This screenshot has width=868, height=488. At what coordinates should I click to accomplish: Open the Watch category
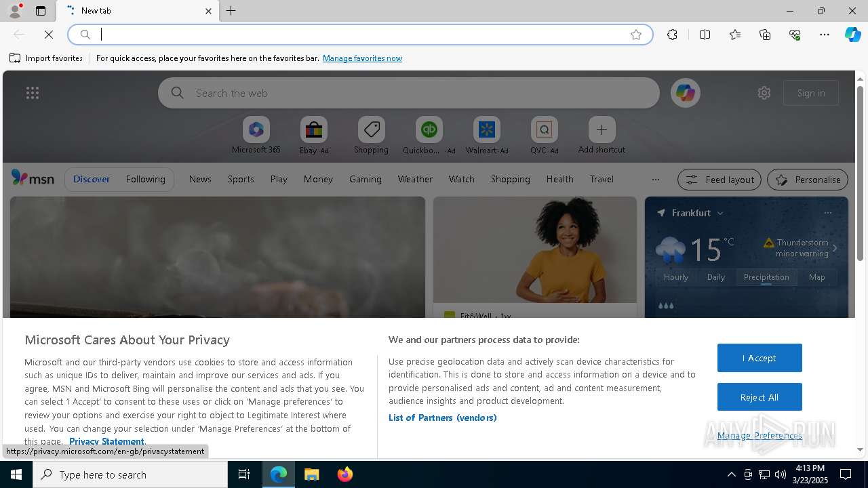pos(462,179)
